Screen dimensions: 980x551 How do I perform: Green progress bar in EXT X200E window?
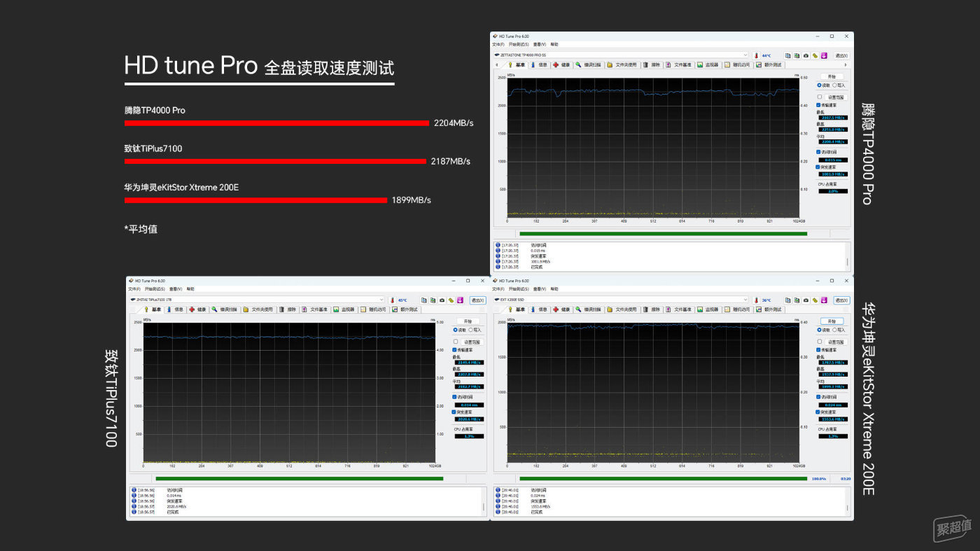(663, 479)
